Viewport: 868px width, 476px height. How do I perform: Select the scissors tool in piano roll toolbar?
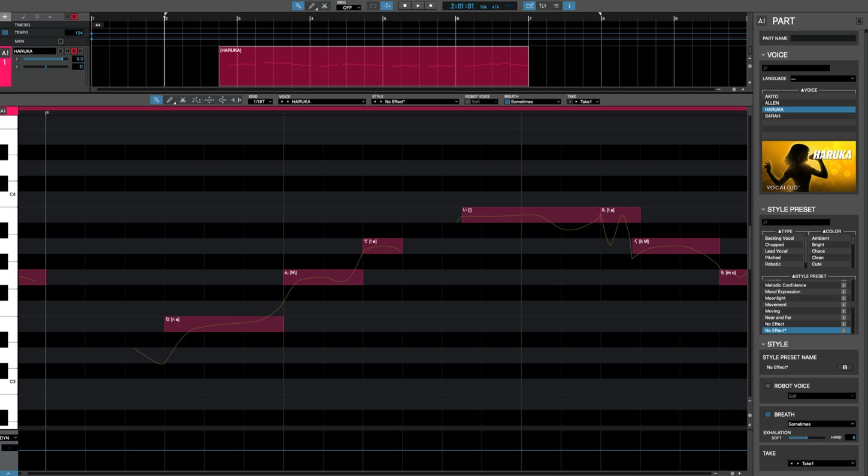tap(183, 100)
